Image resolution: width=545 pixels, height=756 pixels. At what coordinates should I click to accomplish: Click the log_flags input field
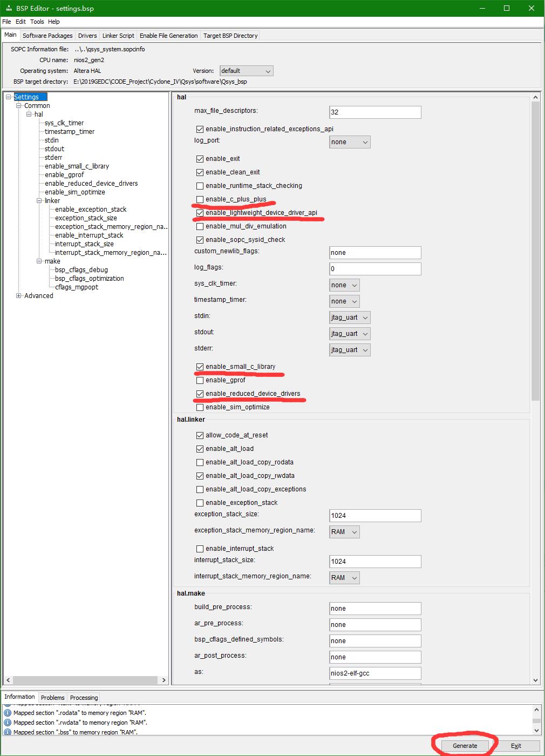tap(375, 269)
